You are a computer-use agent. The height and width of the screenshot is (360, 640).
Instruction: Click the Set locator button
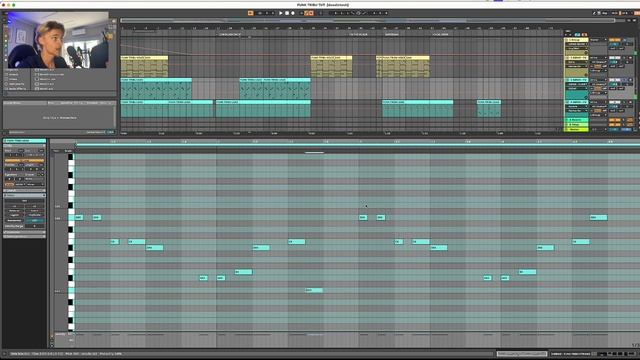pos(567,31)
